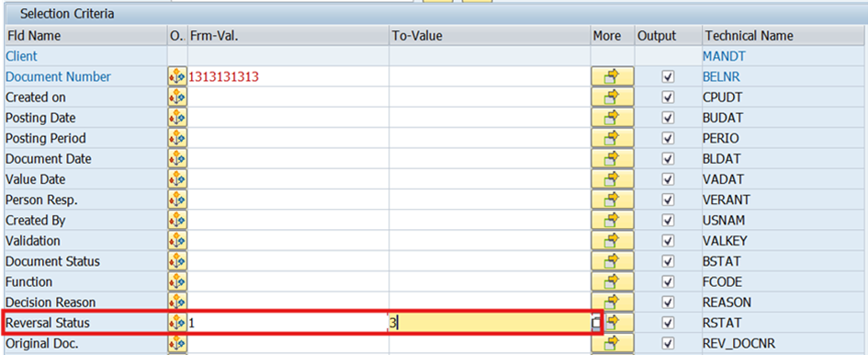Toggle output checkbox for VERANT
The height and width of the screenshot is (355, 868).
[668, 200]
